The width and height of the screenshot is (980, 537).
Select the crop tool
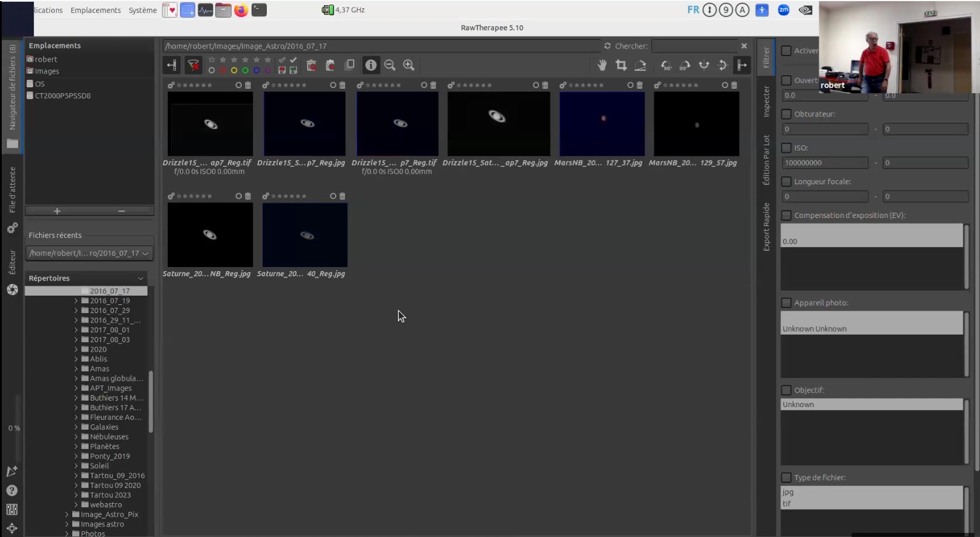[x=621, y=65]
